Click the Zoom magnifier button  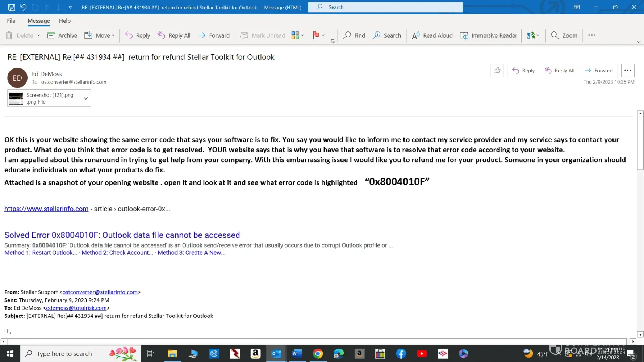(564, 35)
